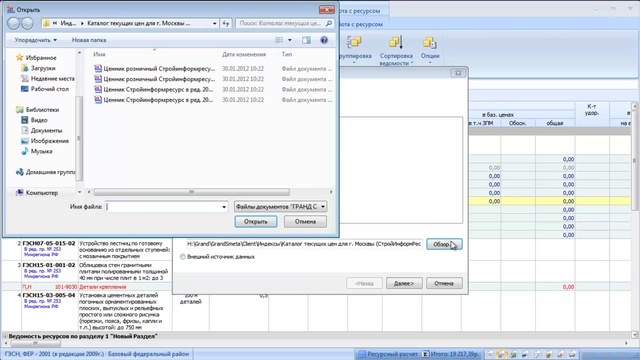Select the ГЭСН15-03-005-04 estimate row
Screen dimensions: 640x360
(x=87, y=311)
